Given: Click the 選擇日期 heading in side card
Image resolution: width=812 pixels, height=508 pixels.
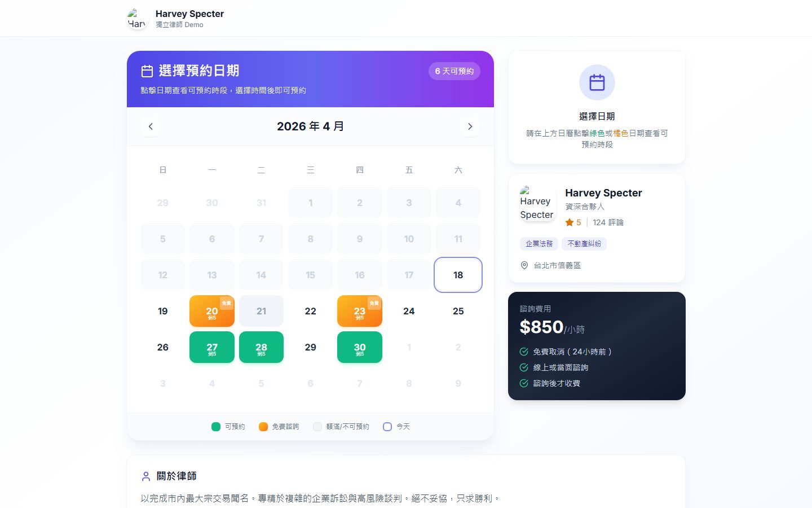Looking at the screenshot, I should tap(597, 116).
